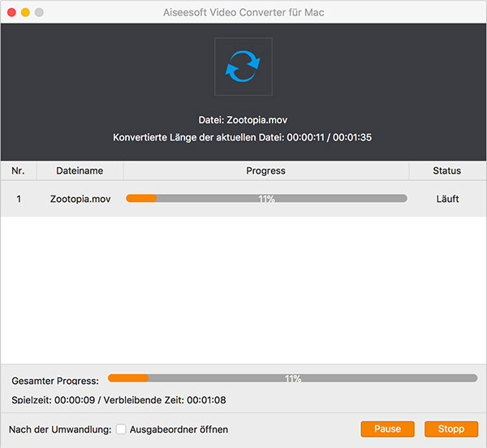Click the 'Läuft' status cell
487x448 pixels.
coord(447,199)
